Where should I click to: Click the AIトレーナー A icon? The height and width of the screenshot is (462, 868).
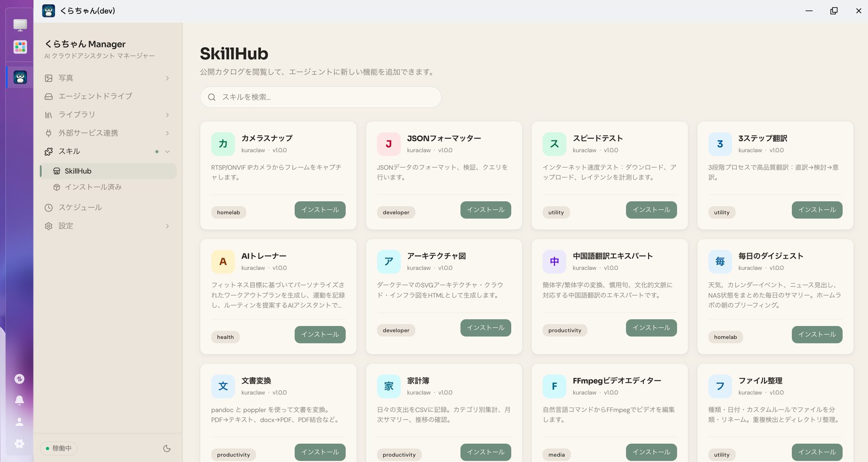point(223,261)
